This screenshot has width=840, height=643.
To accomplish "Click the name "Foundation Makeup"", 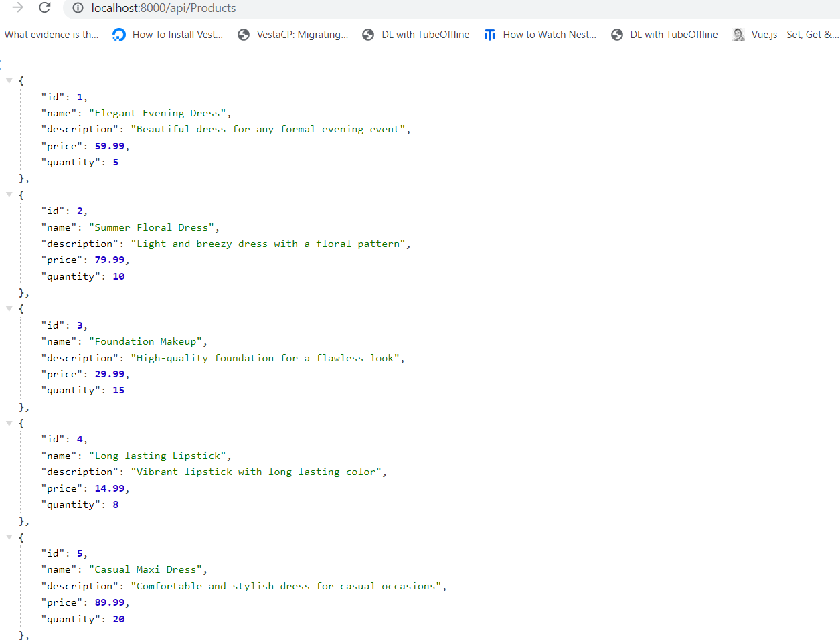I will click(145, 341).
